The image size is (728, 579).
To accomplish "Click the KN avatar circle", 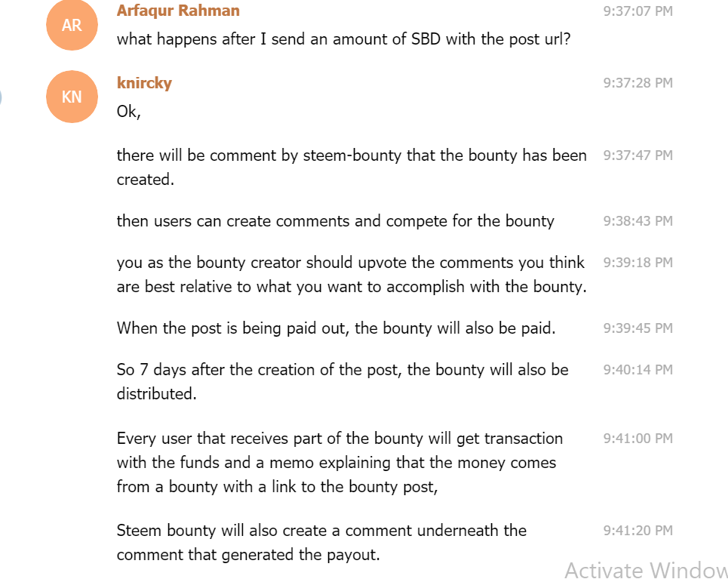I will tap(72, 97).
